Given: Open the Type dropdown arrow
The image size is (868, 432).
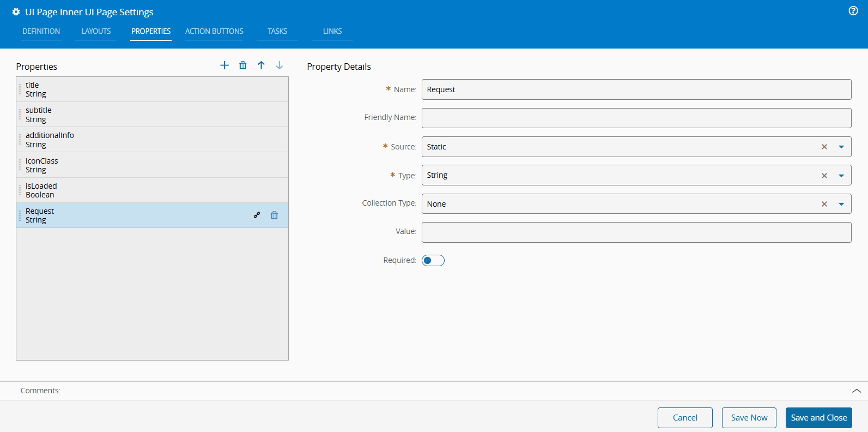Looking at the screenshot, I should click(841, 176).
